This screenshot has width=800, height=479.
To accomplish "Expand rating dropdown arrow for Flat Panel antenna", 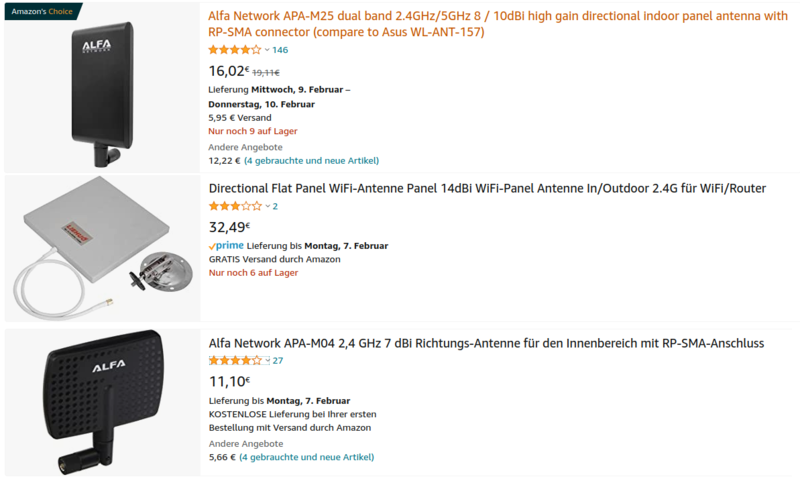I will tap(267, 206).
